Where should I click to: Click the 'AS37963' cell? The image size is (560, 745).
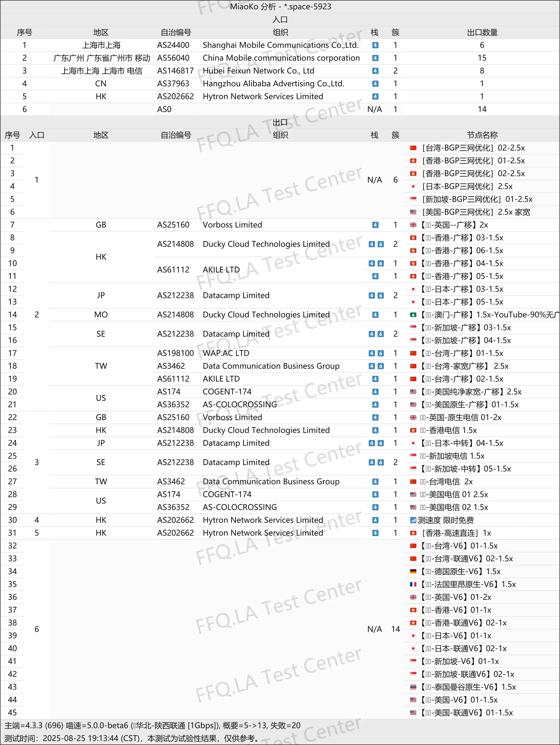click(173, 83)
